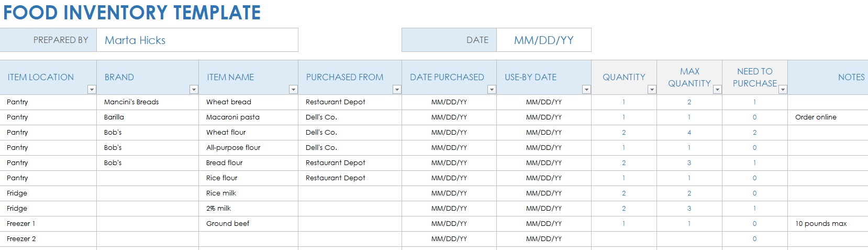Click the Macaroni pasta item cell
Image resolution: width=868 pixels, height=250 pixels.
[x=248, y=117]
